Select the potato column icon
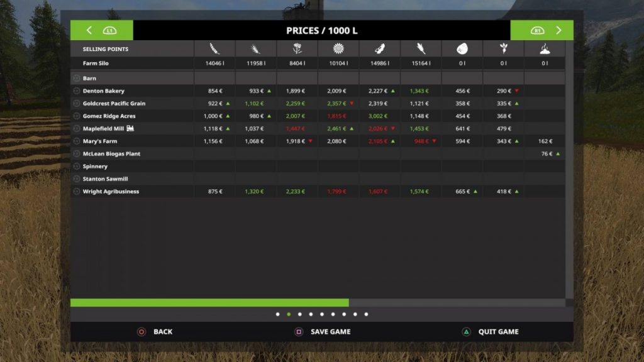 coord(462,49)
